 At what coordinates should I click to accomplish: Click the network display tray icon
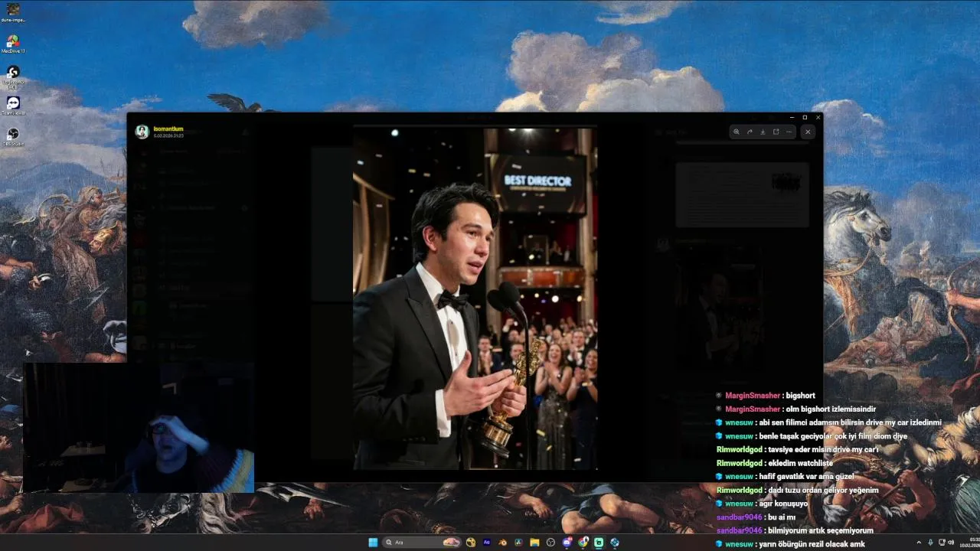coord(942,543)
